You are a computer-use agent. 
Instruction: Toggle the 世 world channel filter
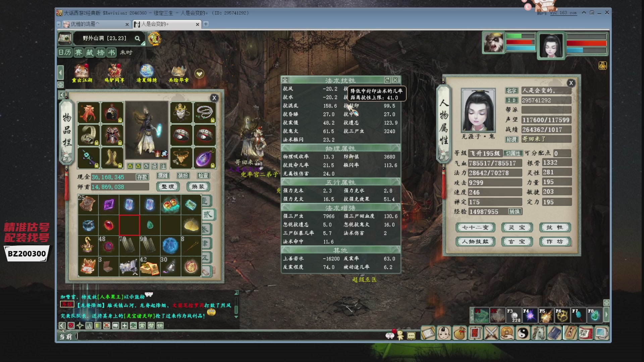[160, 325]
